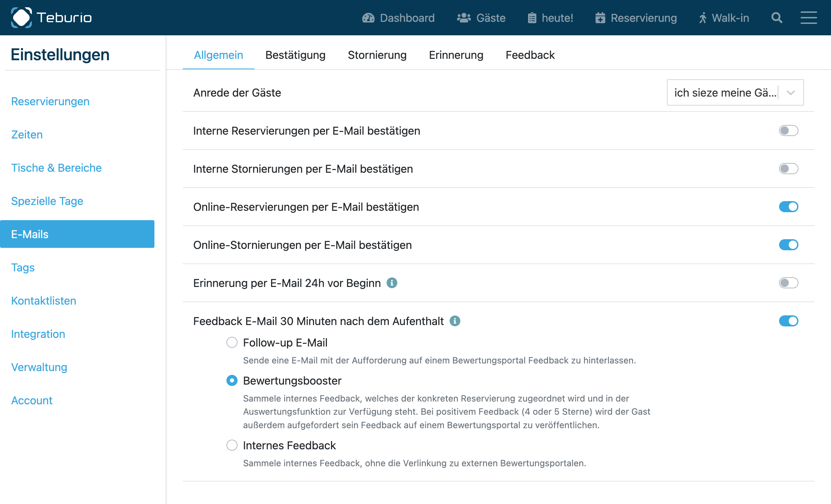Click the info icon next to Erinnerung per E-Mail
Image resolution: width=831 pixels, height=504 pixels.
(392, 283)
